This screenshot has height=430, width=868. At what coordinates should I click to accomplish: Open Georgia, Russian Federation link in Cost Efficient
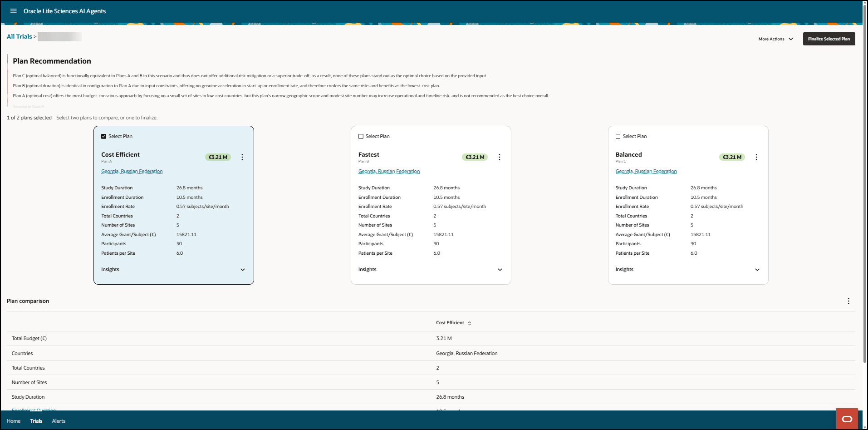[x=132, y=171]
